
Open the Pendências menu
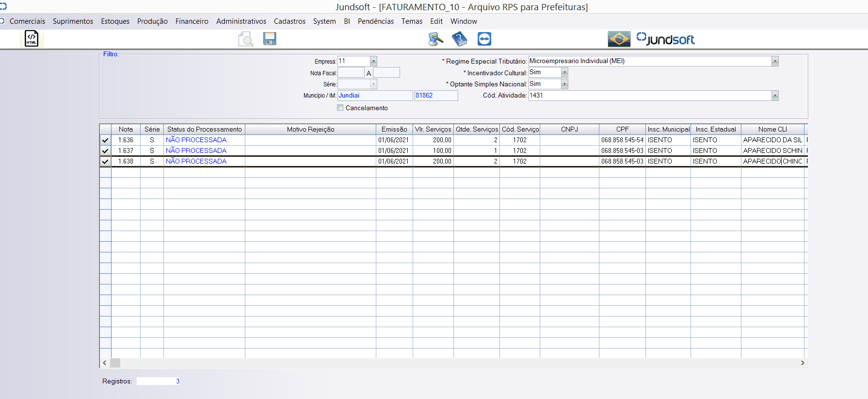click(376, 21)
